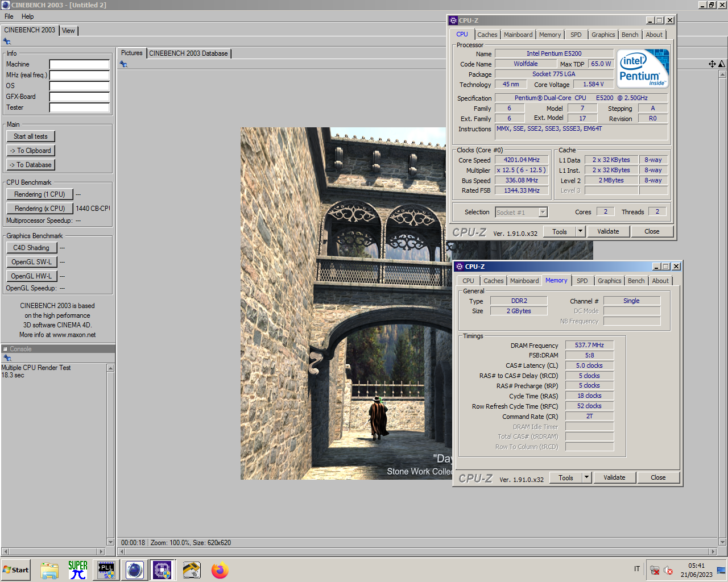Click the IT language indicator
Image resolution: width=728 pixels, height=582 pixels.
[637, 569]
